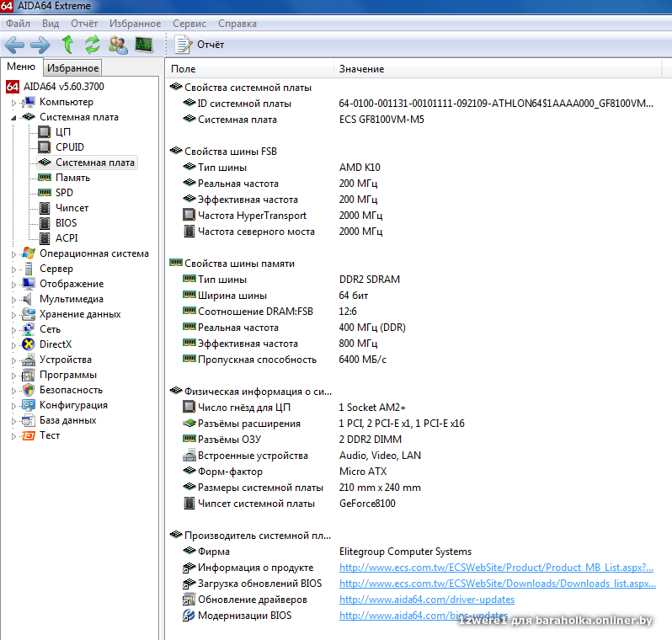Switch to the Меню tab
This screenshot has width=672, height=640.
point(21,67)
